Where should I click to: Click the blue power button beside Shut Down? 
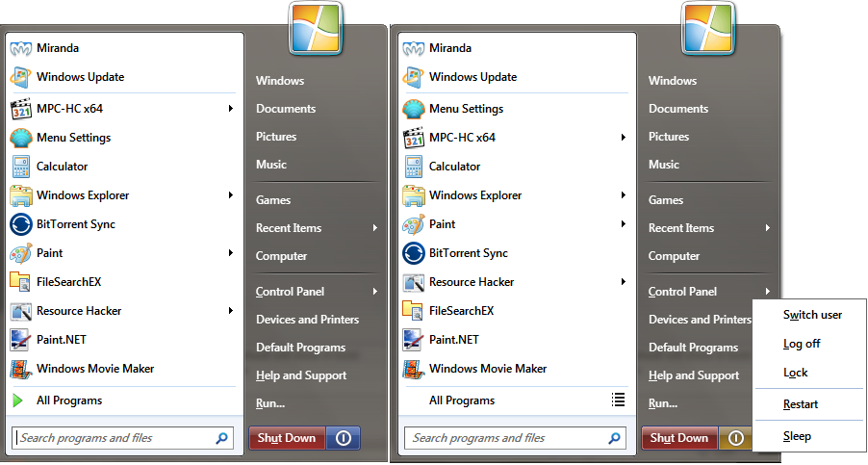pos(344,438)
